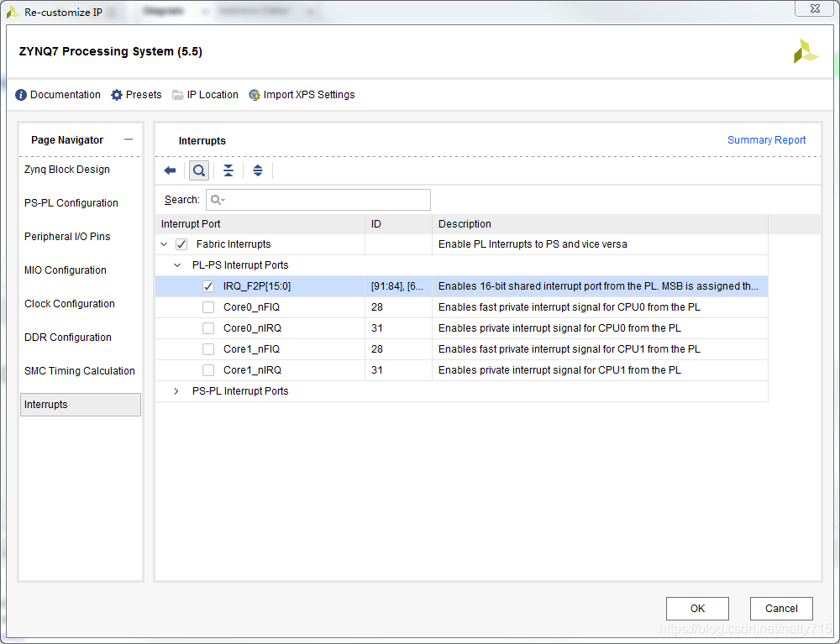Enable the Core0_nFIQ checkbox
840x644 pixels.
(x=208, y=307)
